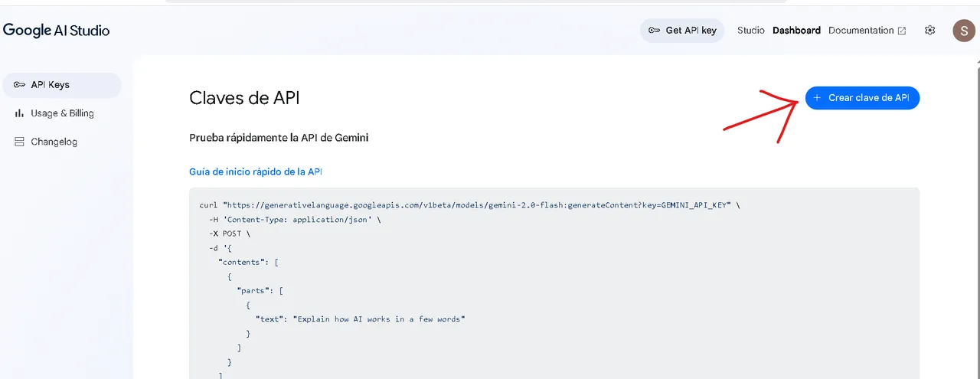The width and height of the screenshot is (980, 379).
Task: Open Guía de inicio rápido de la API link
Action: 256,172
